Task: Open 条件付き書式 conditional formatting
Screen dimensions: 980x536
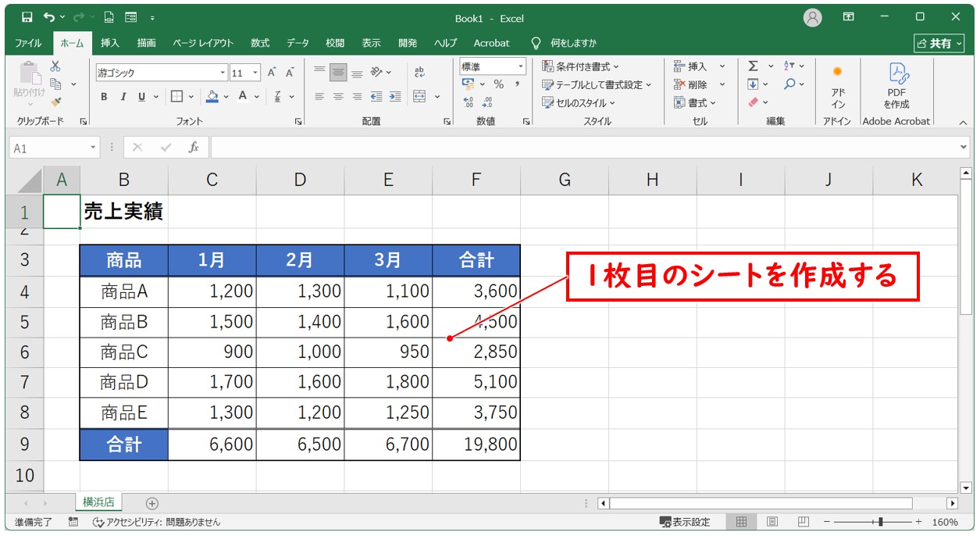Action: pyautogui.click(x=580, y=66)
